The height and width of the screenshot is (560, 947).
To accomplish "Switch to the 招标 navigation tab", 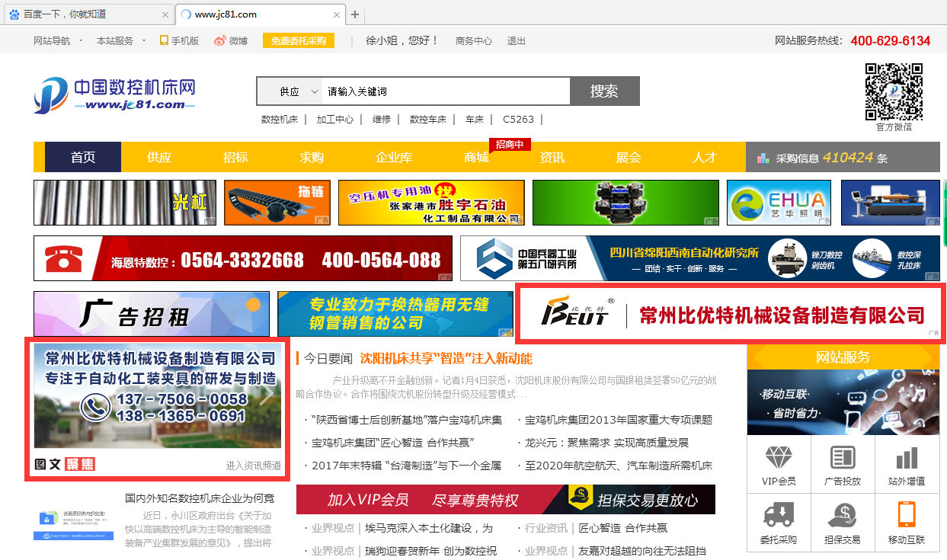I will [x=235, y=158].
